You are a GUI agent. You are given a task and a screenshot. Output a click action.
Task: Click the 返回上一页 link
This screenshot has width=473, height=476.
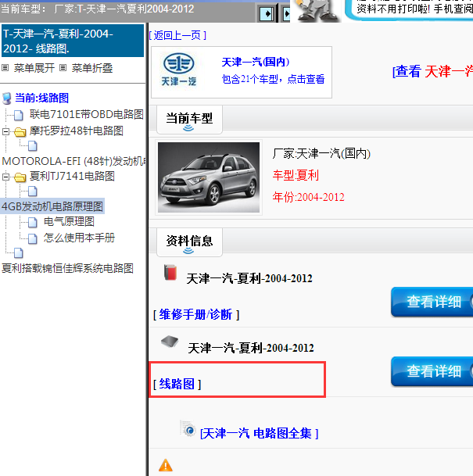click(x=177, y=35)
